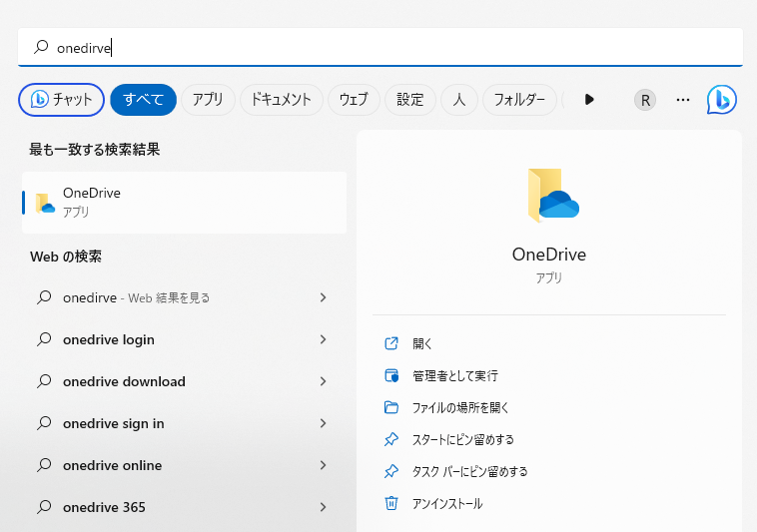Expand the onedrive 365 chevron
757x532 pixels.
323,507
